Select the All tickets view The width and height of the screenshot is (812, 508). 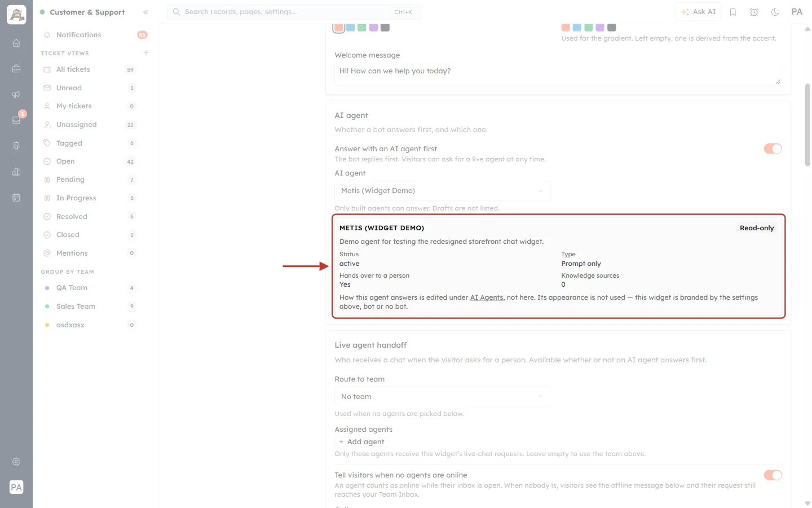[x=90, y=69]
